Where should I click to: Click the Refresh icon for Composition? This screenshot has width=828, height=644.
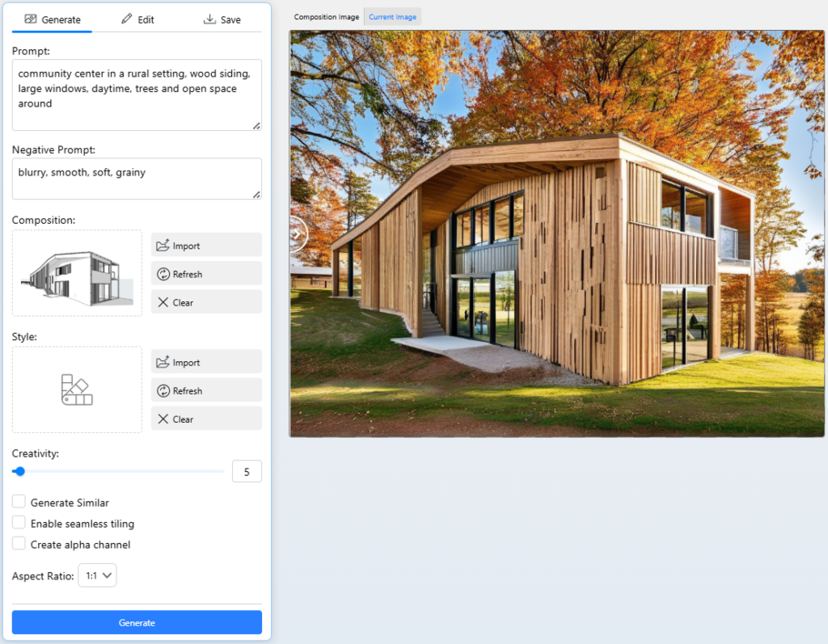point(163,274)
